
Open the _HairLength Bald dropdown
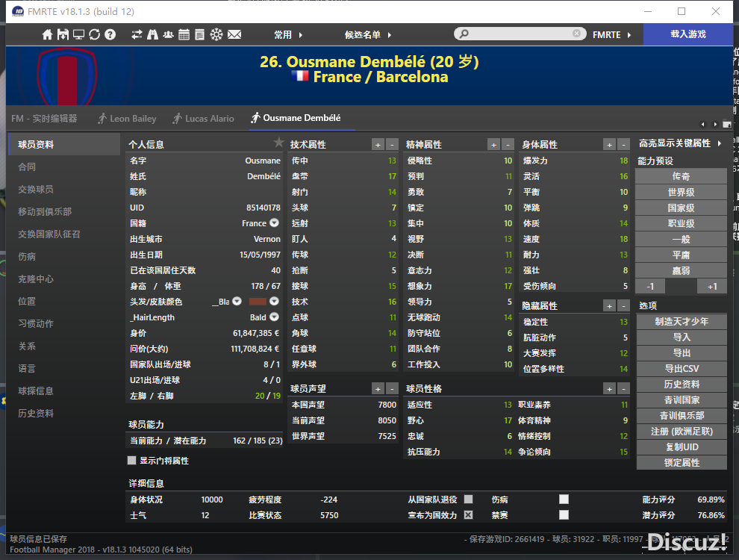(274, 317)
